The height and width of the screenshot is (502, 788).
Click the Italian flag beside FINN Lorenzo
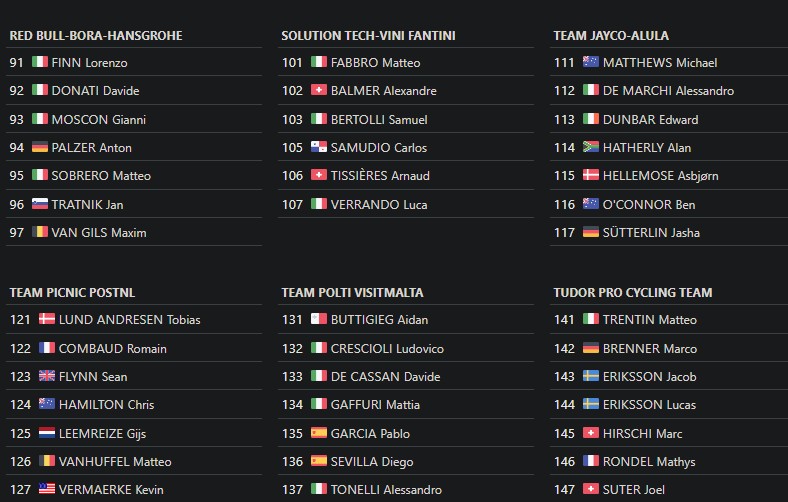(40, 62)
